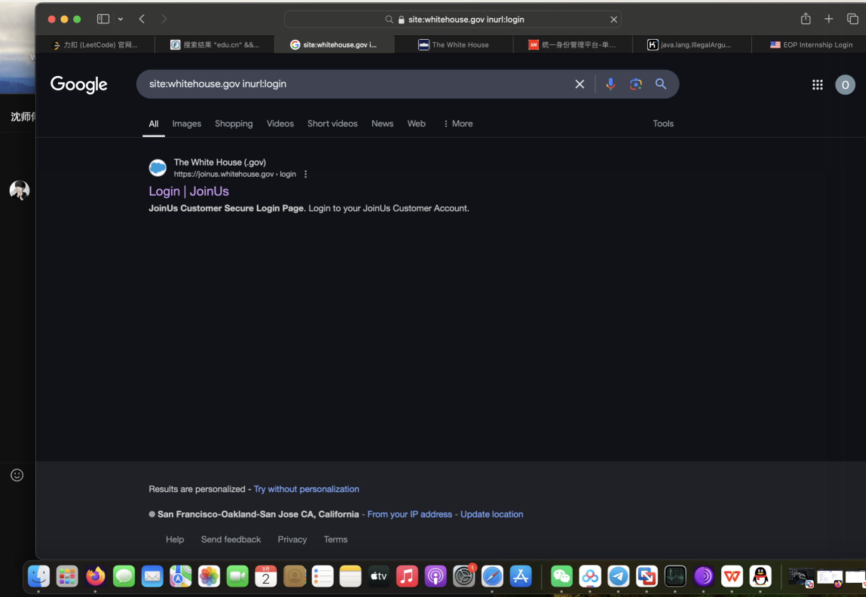The image size is (868, 598).
Task: Open Google Lens image search icon
Action: click(x=636, y=84)
